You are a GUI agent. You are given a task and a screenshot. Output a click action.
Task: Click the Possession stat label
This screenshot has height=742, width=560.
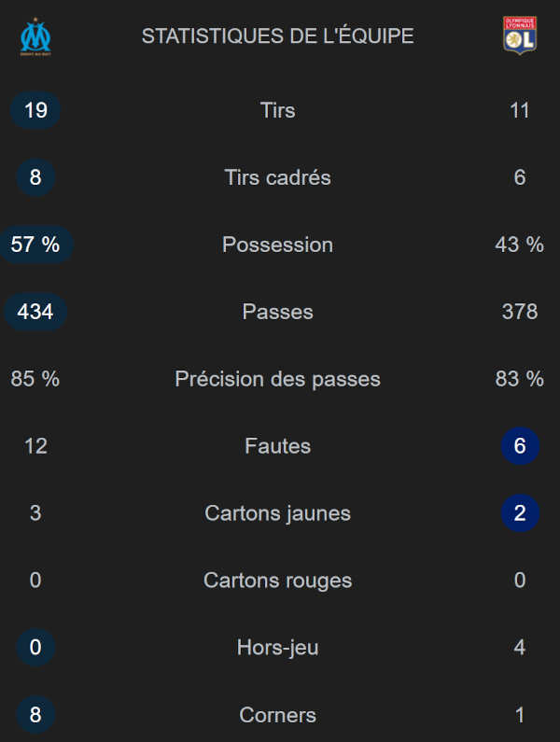pos(278,245)
